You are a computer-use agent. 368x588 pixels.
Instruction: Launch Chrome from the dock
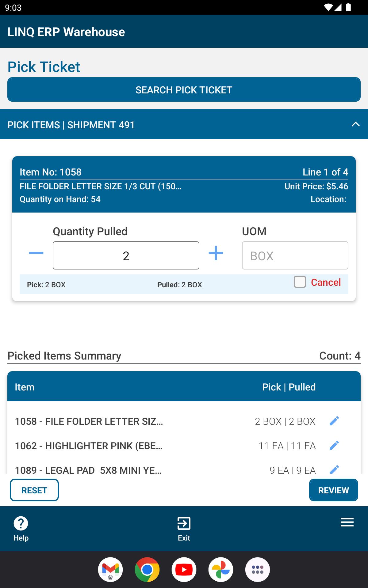pos(147,570)
